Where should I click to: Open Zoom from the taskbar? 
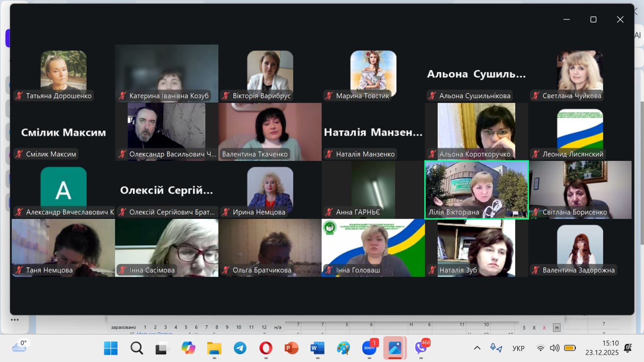click(x=369, y=348)
